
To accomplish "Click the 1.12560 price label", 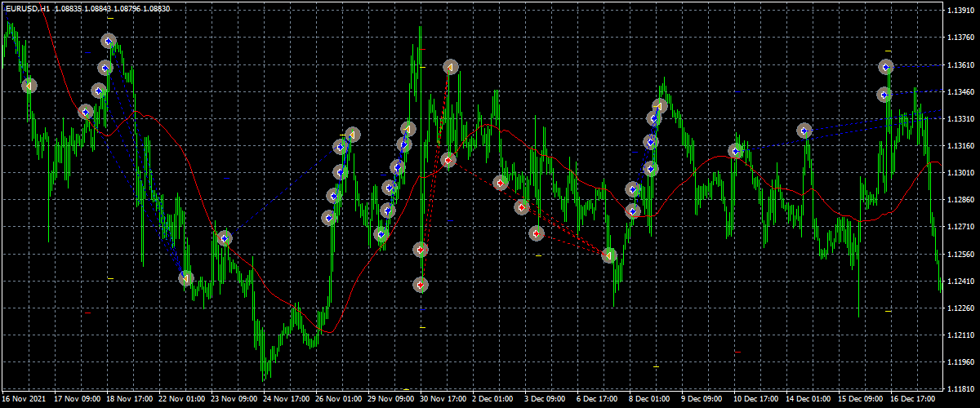I will 961,254.
